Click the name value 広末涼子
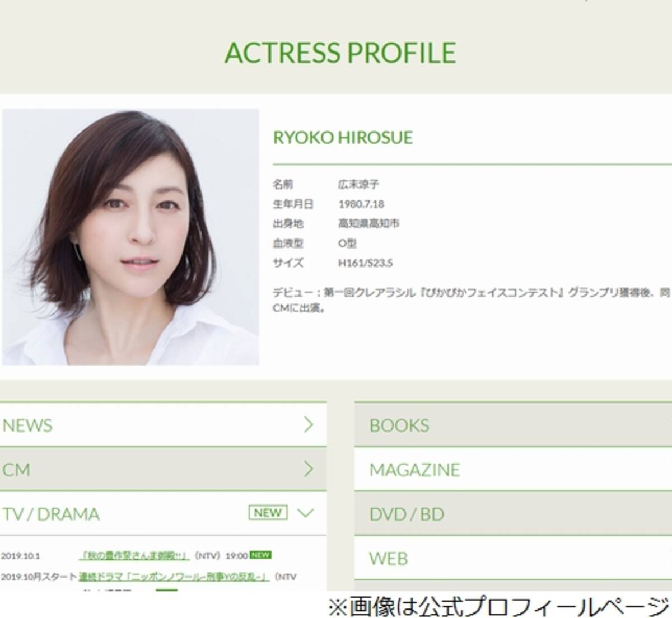 tap(358, 184)
